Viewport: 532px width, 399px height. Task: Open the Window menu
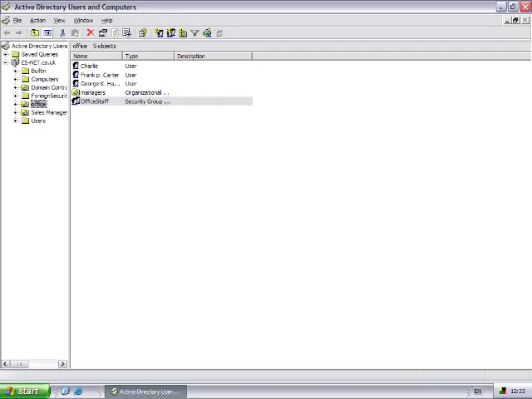click(83, 20)
